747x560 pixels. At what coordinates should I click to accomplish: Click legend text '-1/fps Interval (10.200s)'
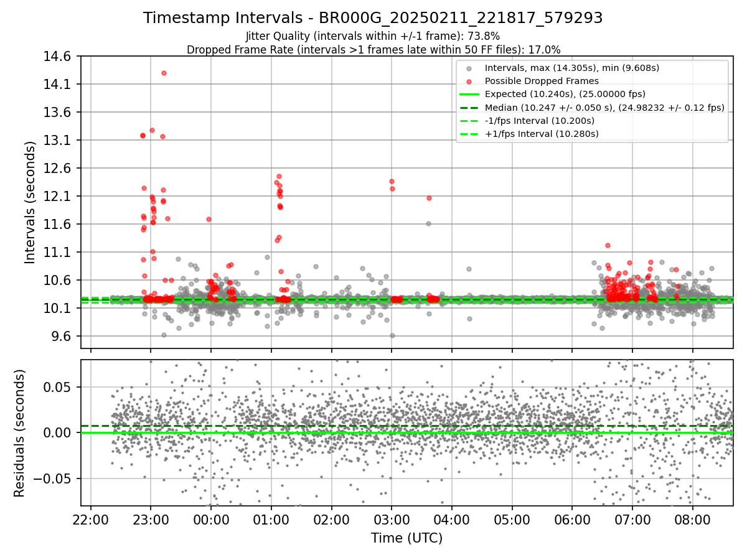(x=540, y=121)
